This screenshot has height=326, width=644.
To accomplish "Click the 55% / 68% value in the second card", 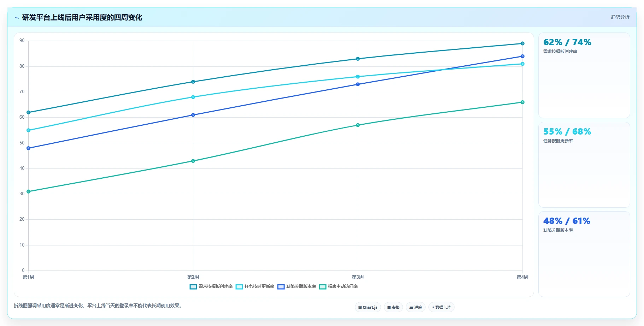I will tap(567, 132).
